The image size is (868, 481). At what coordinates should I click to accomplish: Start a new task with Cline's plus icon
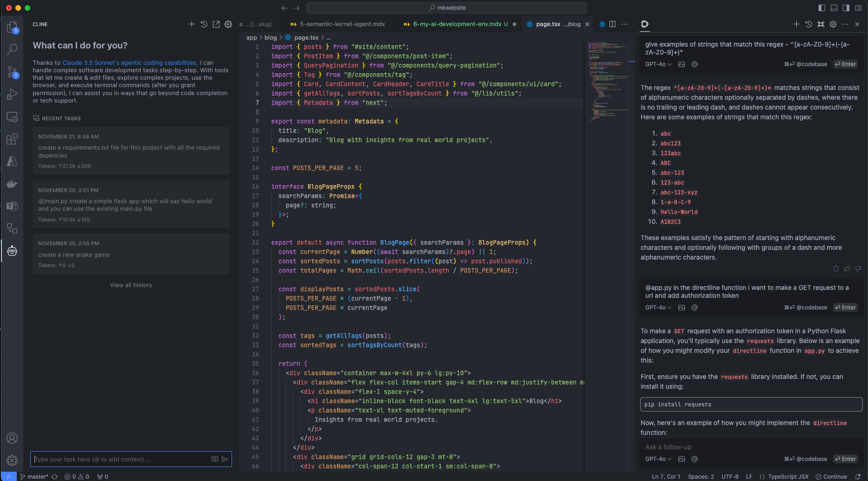(191, 24)
